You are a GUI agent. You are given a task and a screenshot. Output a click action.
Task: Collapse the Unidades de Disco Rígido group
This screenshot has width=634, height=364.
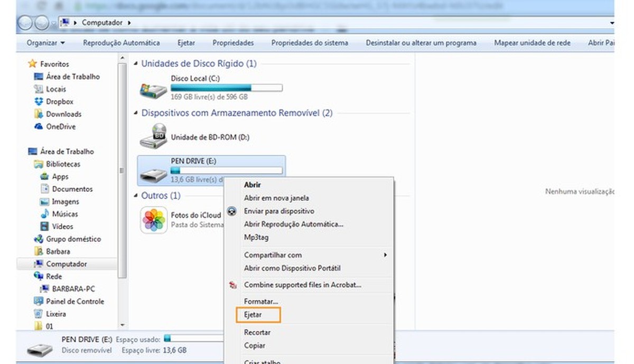[136, 64]
